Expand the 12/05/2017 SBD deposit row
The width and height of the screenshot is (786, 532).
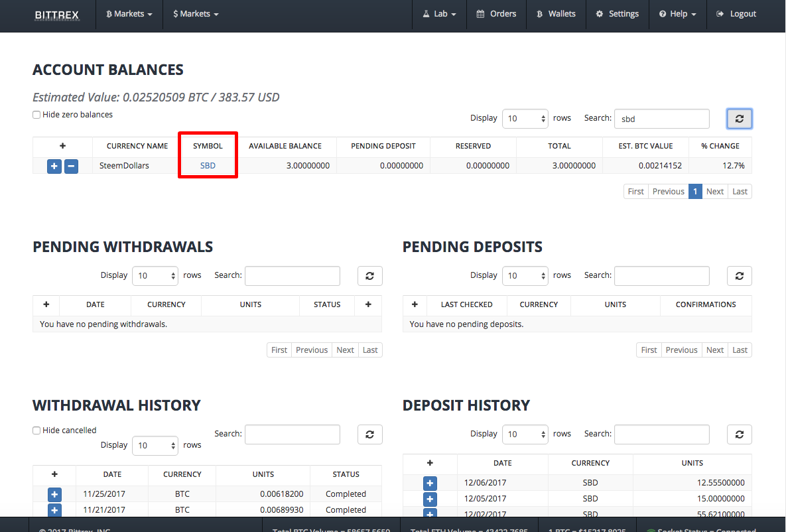click(430, 499)
